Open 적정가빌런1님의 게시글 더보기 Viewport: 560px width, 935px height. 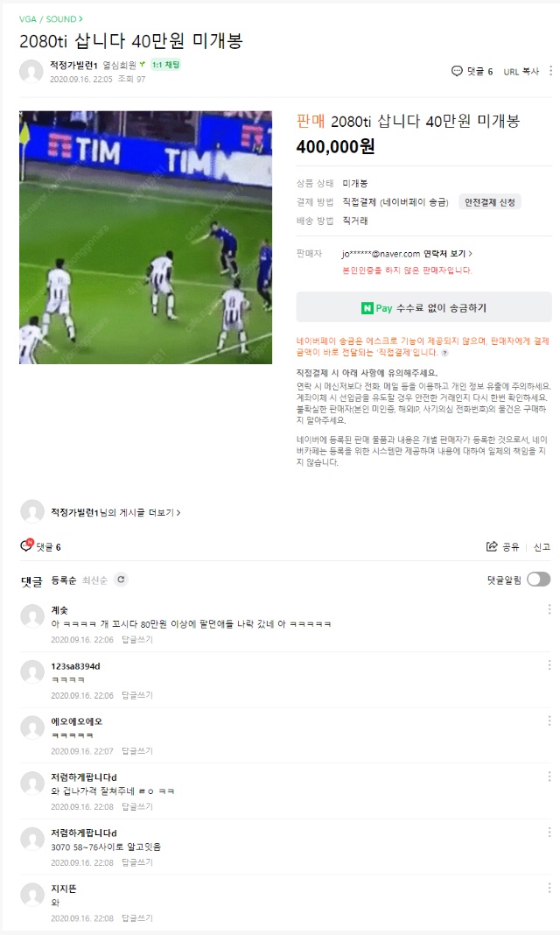115,512
